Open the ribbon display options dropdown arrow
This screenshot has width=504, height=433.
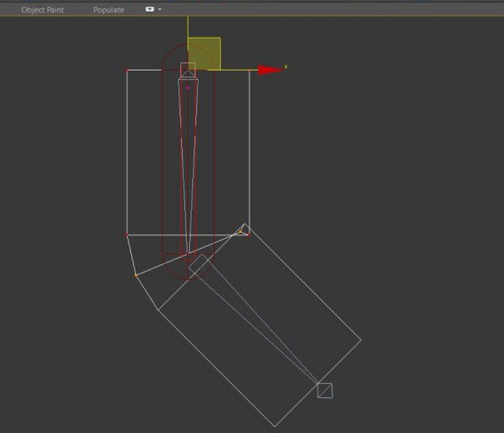coord(160,10)
